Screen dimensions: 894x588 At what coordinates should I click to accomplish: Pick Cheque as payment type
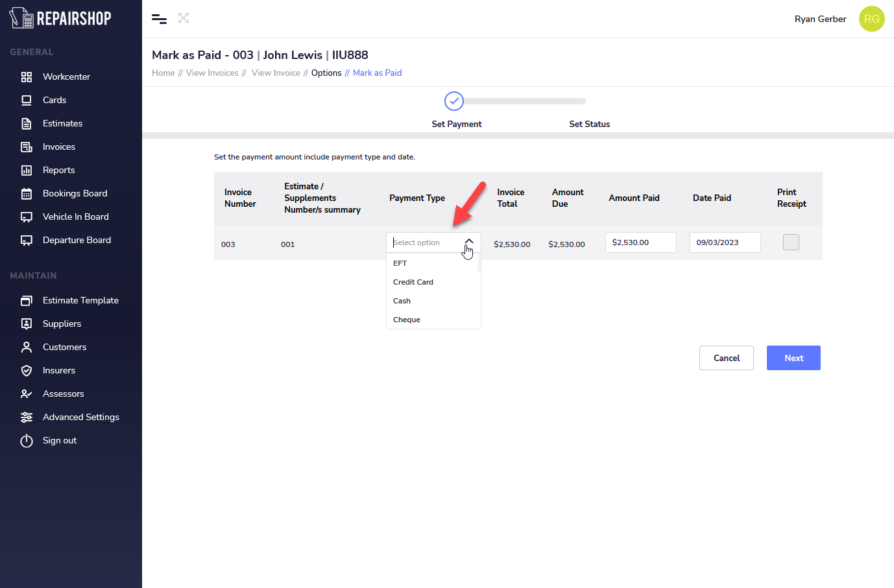407,320
